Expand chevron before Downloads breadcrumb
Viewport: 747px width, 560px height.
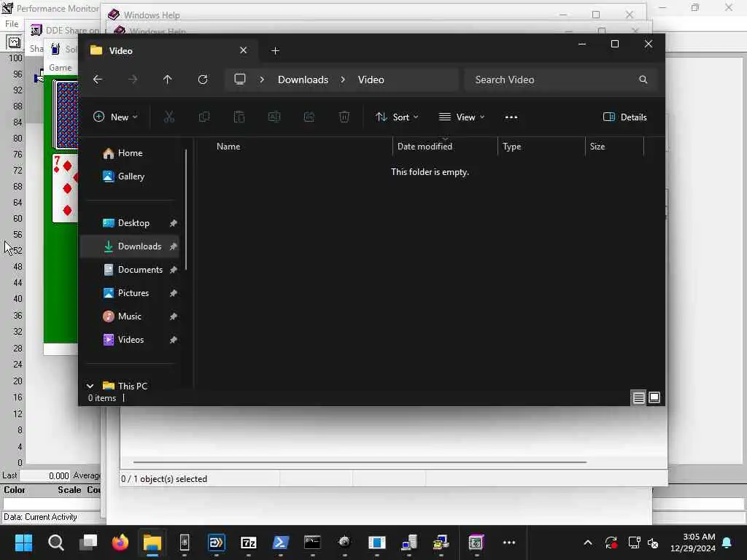tap(262, 79)
